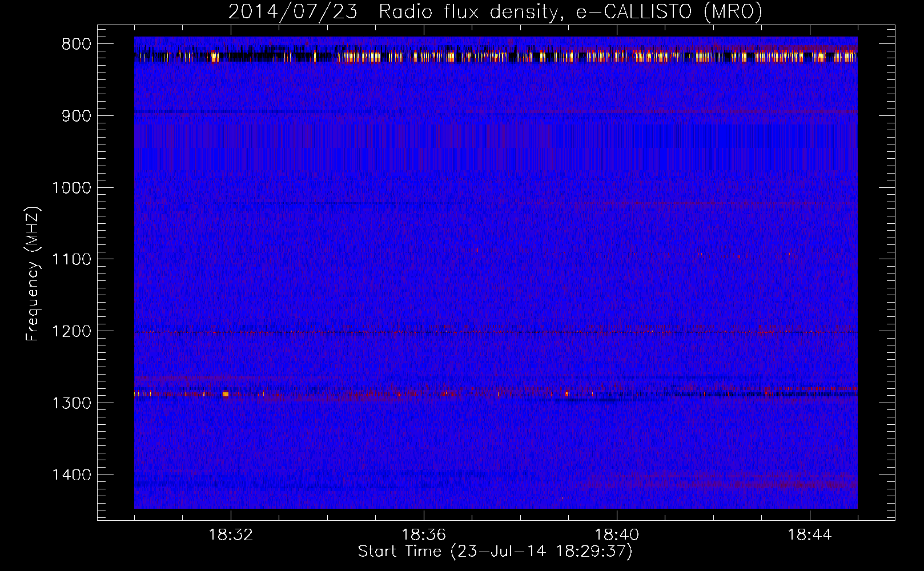The width and height of the screenshot is (924, 571).
Task: Click the 'Frequency (MHZ)' axis label
Action: click(x=33, y=274)
